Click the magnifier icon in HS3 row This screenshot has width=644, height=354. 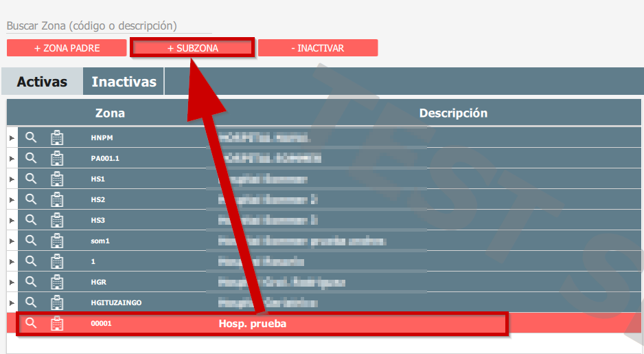click(30, 220)
